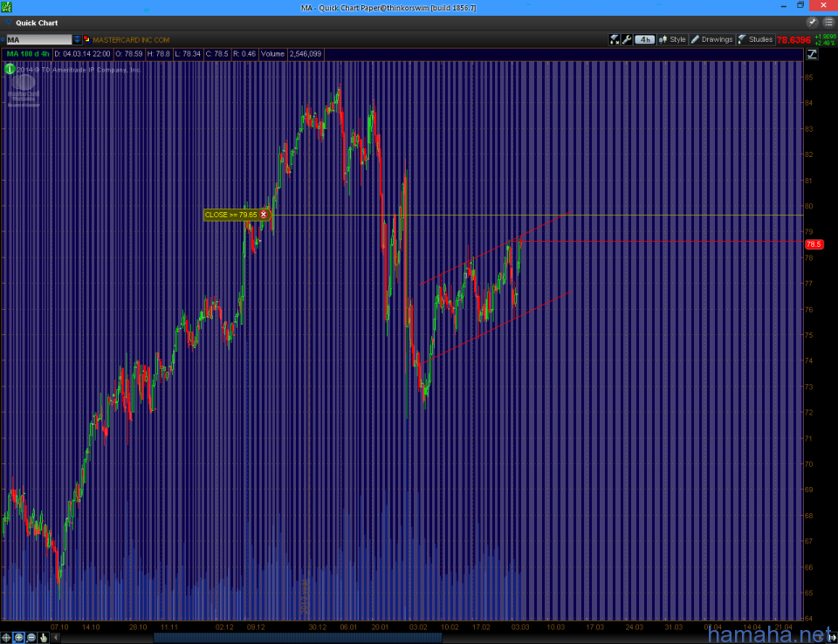
Task: Click the R: 0.46 range value
Action: click(244, 54)
